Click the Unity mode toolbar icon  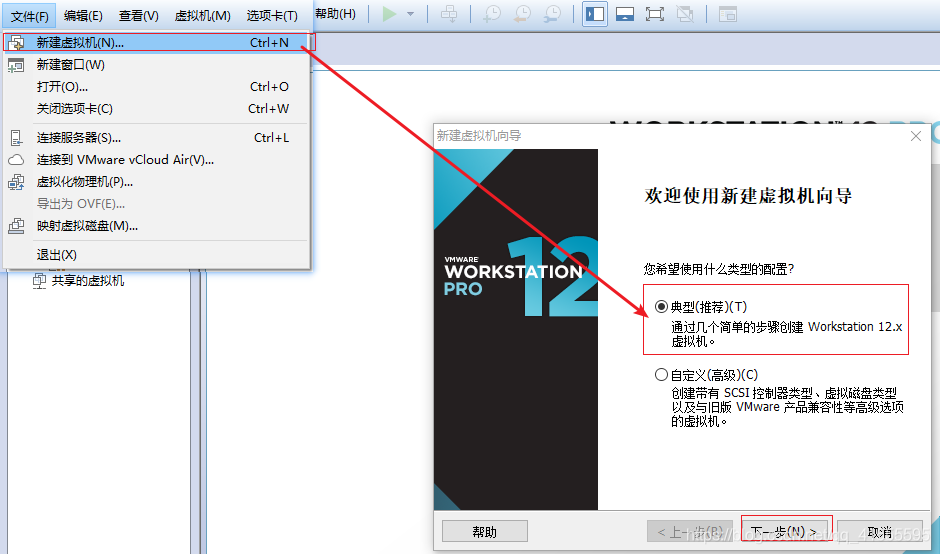click(685, 14)
